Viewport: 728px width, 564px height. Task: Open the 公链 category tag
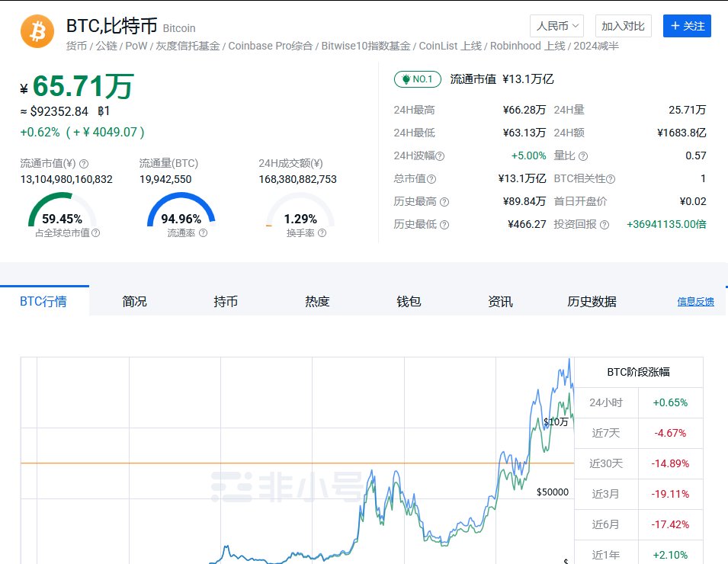[106, 46]
